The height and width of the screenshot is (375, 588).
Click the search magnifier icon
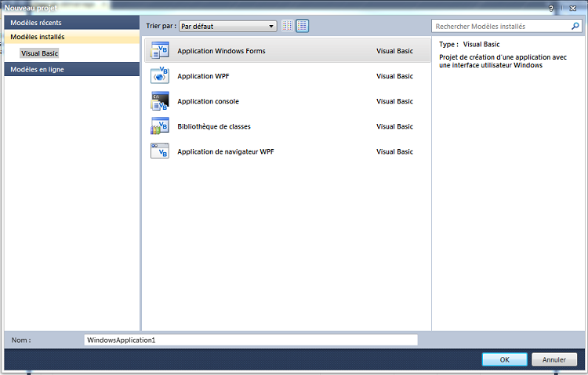[x=576, y=26]
